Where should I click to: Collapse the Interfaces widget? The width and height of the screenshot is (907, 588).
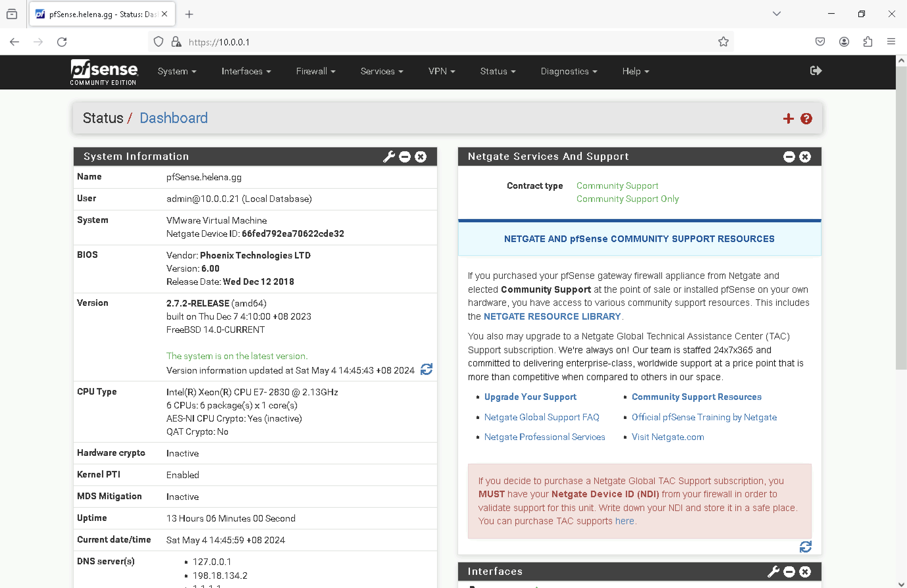pyautogui.click(x=789, y=571)
